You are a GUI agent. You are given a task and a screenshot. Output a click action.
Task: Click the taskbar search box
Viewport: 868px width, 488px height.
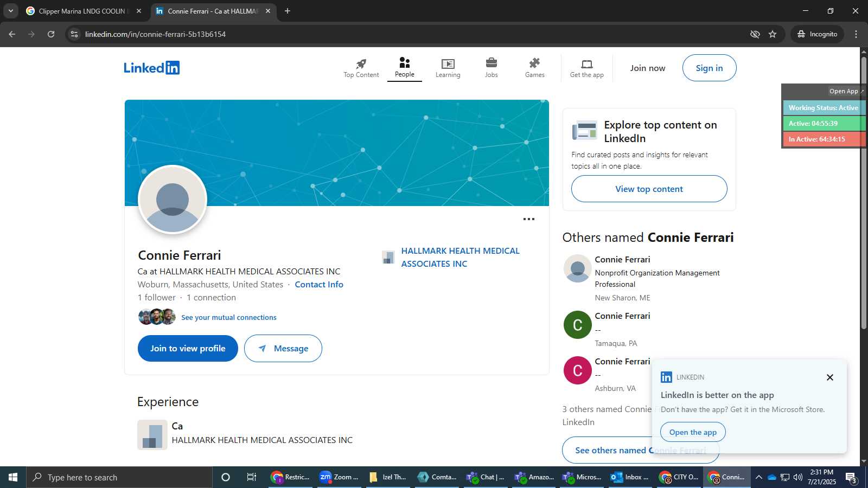pos(119,477)
